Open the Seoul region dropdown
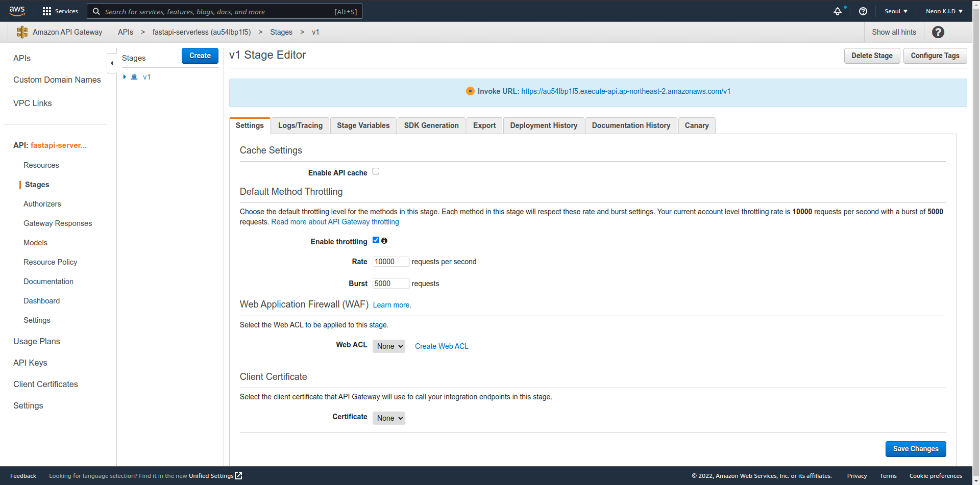 [x=896, y=11]
